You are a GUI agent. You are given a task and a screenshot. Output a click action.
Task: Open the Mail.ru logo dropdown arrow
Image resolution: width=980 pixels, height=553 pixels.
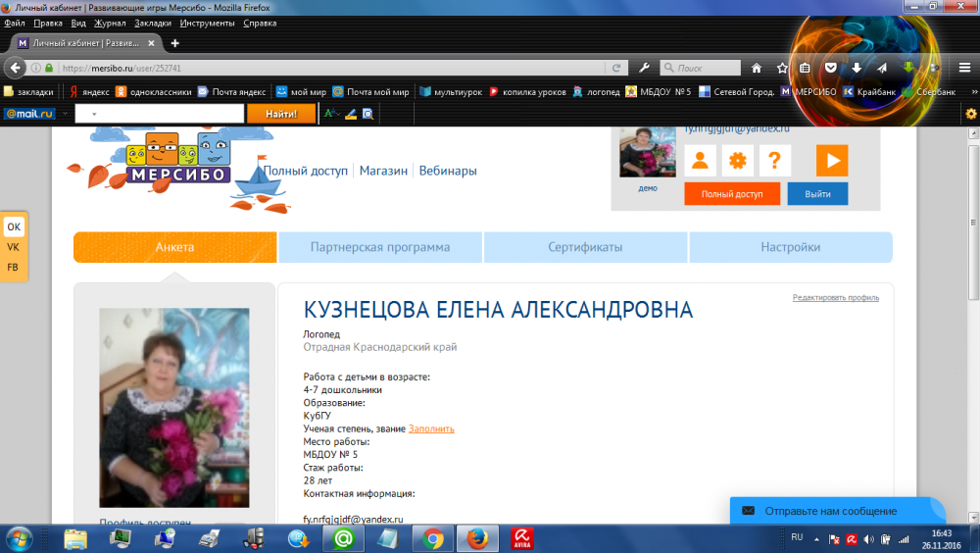[65, 114]
